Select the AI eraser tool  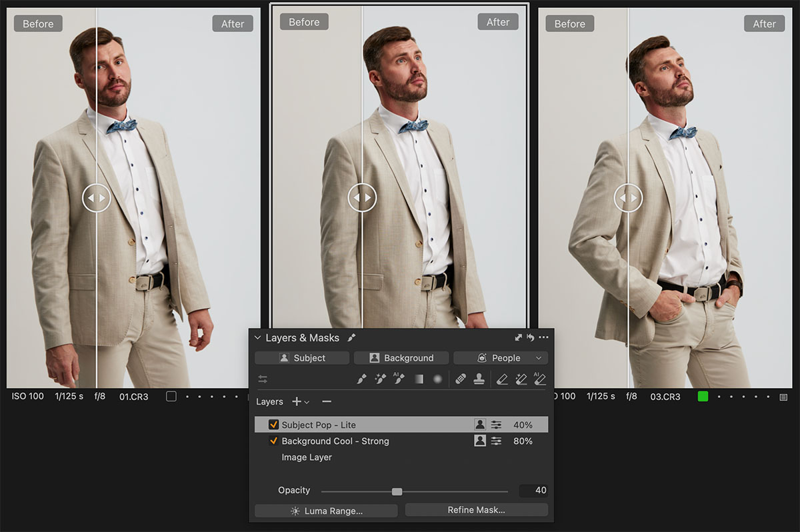pyautogui.click(x=540, y=379)
